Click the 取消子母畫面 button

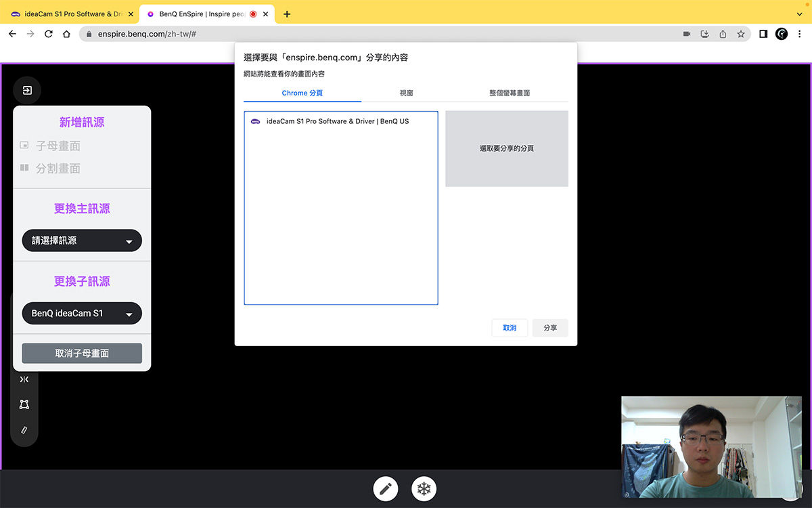pos(82,353)
